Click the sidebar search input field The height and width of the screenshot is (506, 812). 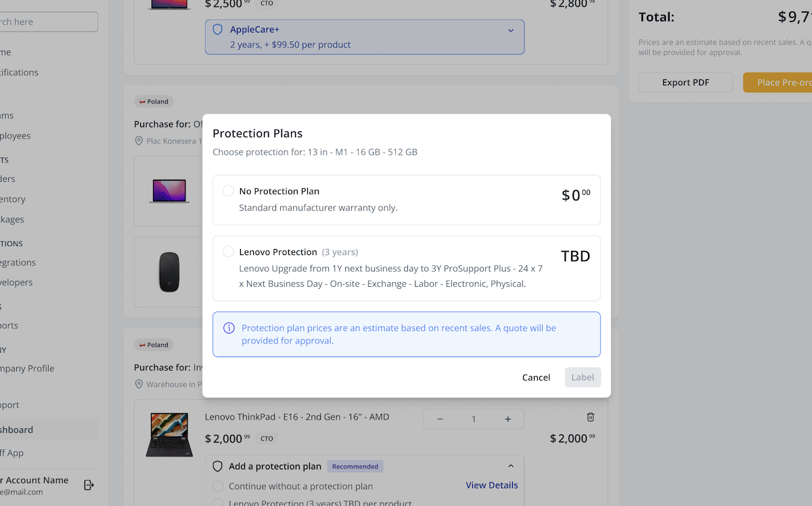pyautogui.click(x=47, y=22)
